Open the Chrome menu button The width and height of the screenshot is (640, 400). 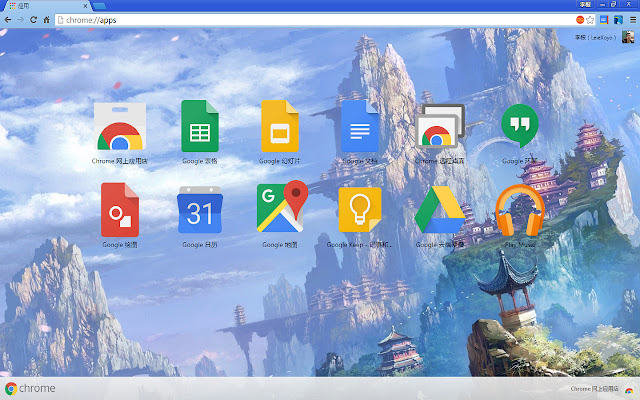(x=631, y=19)
